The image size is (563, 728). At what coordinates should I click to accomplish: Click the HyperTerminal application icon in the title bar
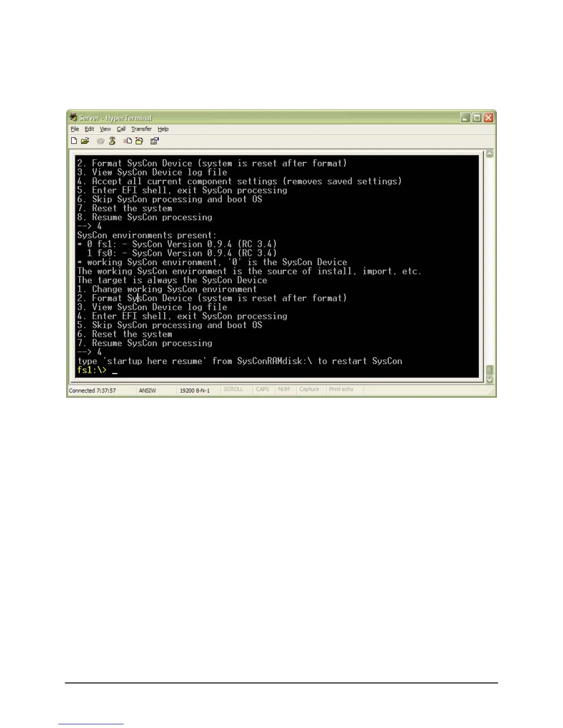point(74,118)
